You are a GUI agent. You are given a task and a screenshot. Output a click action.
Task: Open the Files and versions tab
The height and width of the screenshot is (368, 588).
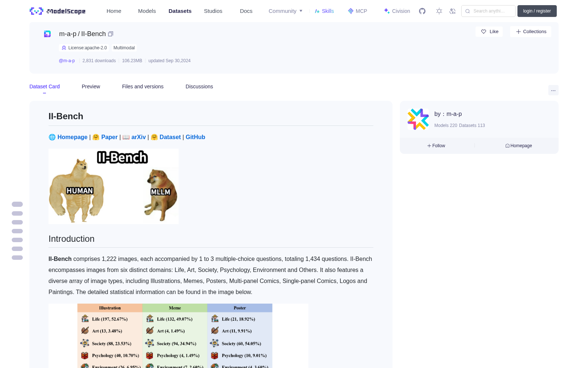click(143, 86)
